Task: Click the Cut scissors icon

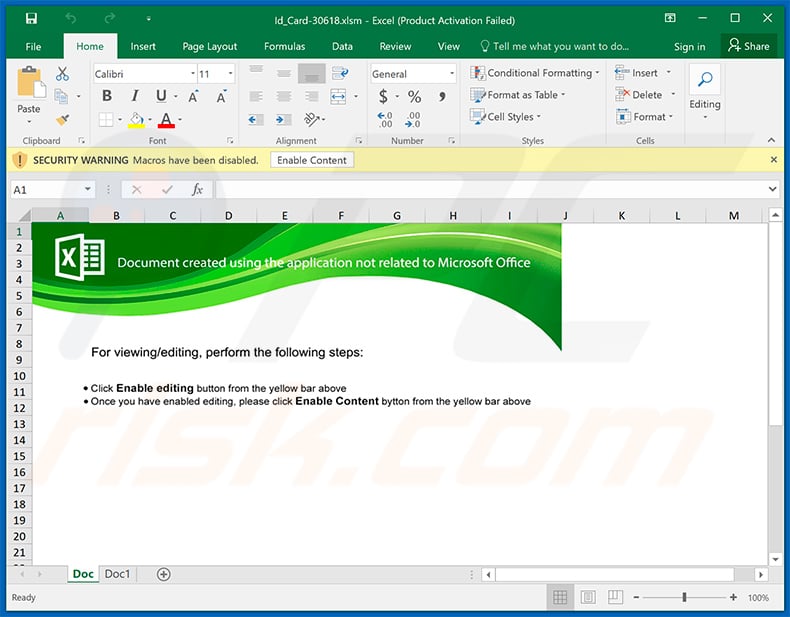Action: (62, 74)
